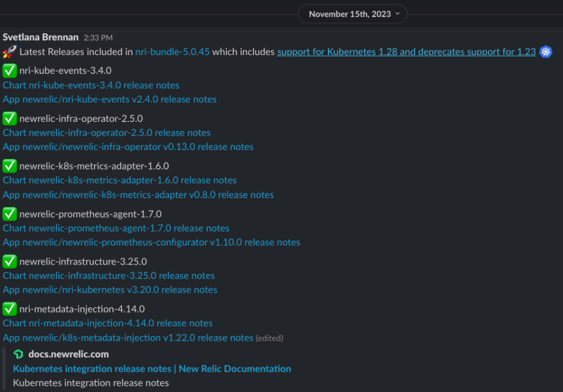Open Kubernetes integration release notes preview title
563x392 pixels.
[x=151, y=369]
